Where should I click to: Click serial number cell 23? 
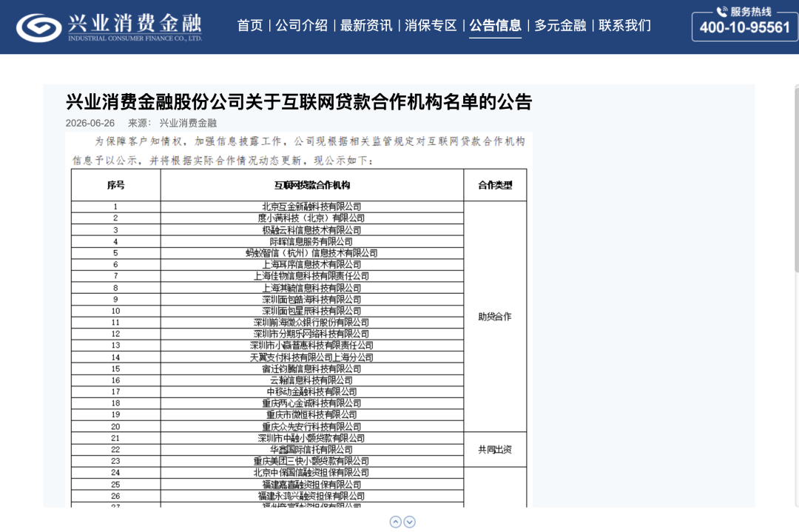coord(115,461)
